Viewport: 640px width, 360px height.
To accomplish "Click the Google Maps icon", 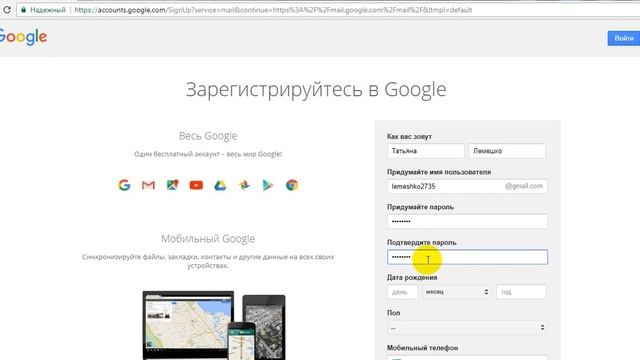I will click(173, 185).
